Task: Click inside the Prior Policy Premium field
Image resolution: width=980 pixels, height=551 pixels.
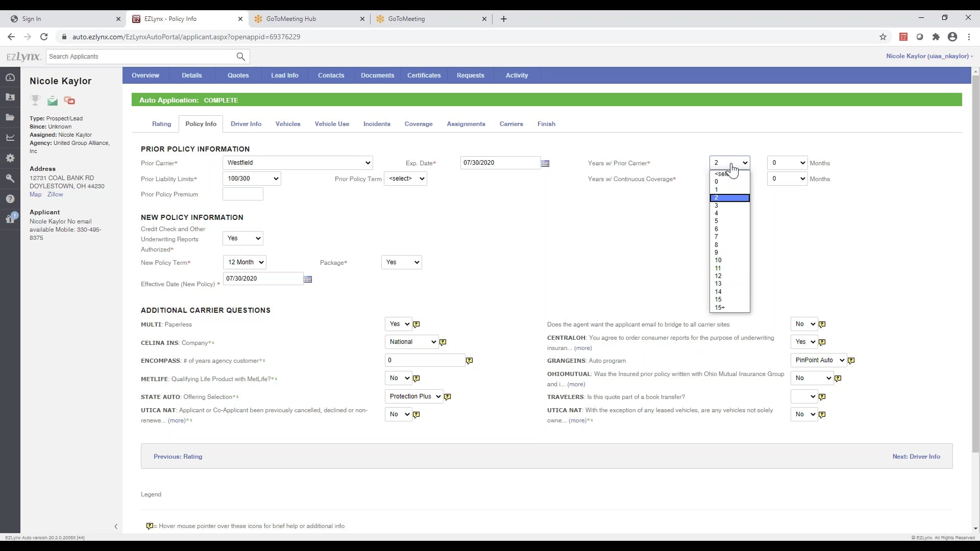Action: (243, 194)
